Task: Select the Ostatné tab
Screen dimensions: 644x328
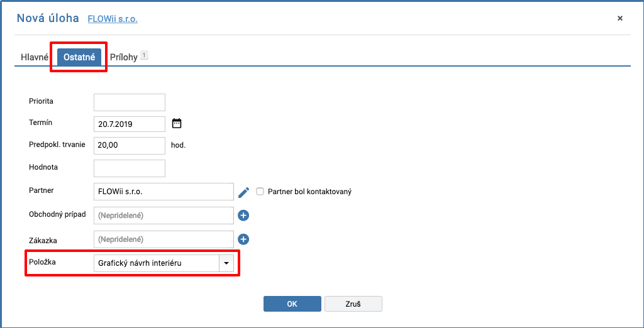Action: tap(79, 57)
